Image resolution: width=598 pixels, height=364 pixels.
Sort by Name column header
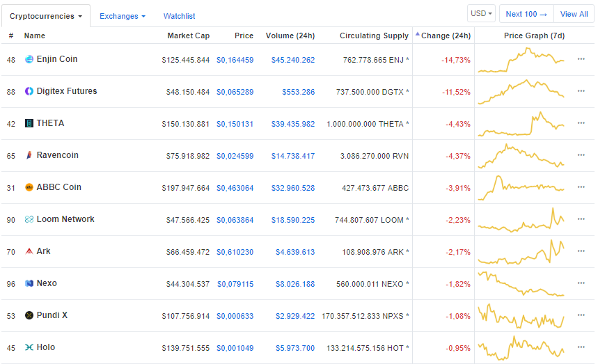point(34,35)
